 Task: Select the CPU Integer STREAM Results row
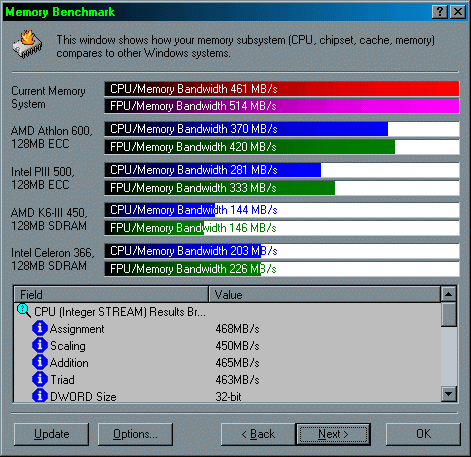pos(227,312)
